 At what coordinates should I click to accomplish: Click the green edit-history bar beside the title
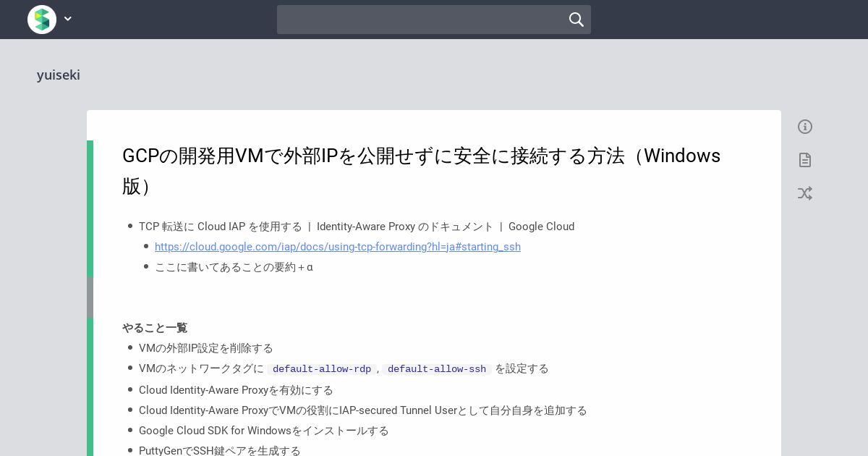pos(90,208)
